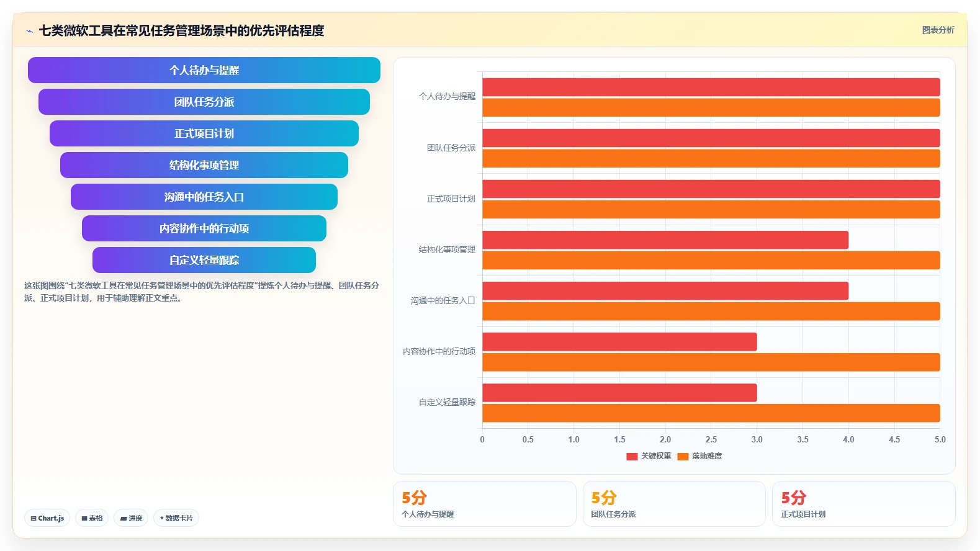This screenshot has height=551, width=980.
Task: Click the 数据卡片 tag chip
Action: [176, 518]
